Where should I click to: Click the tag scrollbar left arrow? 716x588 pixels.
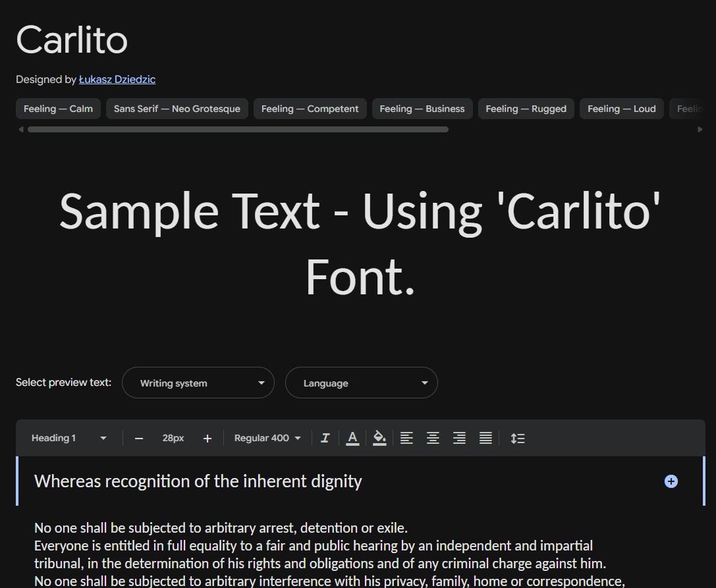pyautogui.click(x=20, y=130)
